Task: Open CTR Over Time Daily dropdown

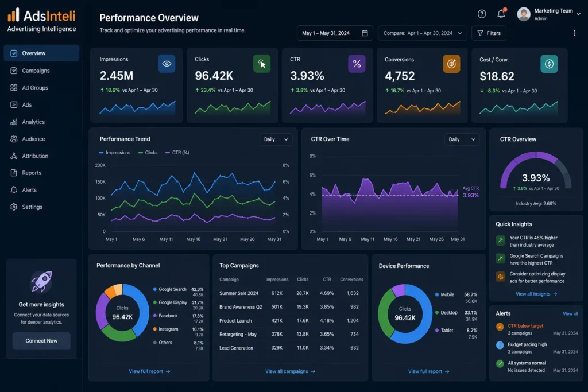Action: (x=462, y=139)
